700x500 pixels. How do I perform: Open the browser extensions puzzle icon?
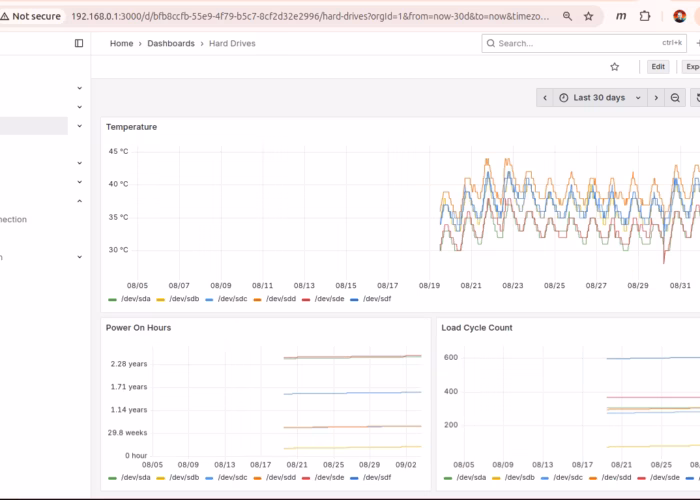point(645,16)
